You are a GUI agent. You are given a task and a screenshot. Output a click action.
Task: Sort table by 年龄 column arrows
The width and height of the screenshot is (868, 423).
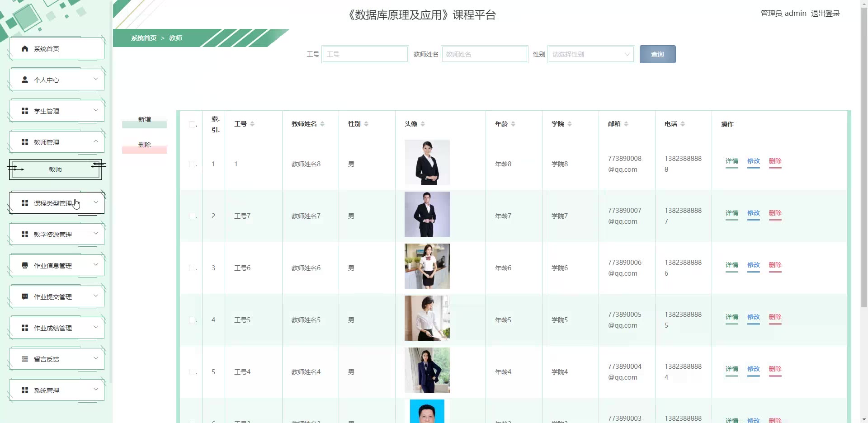[513, 124]
